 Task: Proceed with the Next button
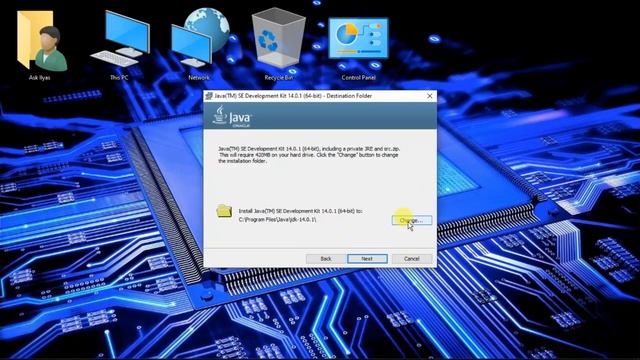coord(367,259)
